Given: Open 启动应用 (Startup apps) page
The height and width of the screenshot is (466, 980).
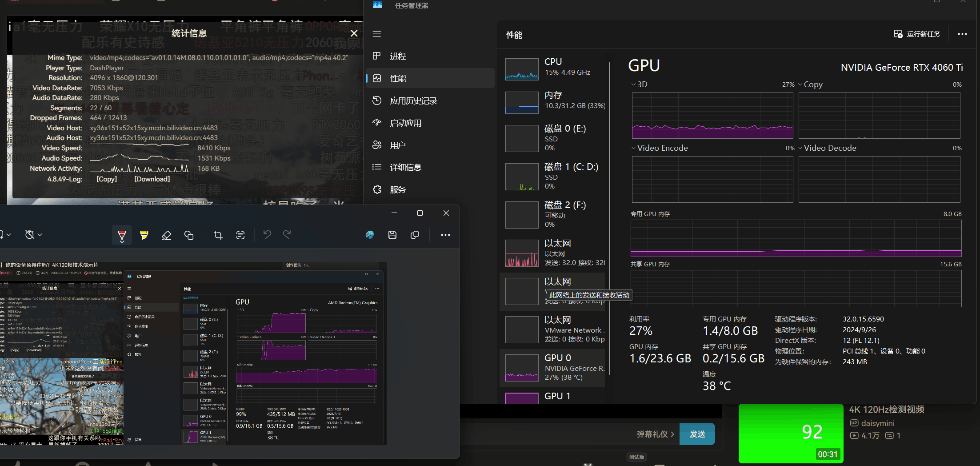Looking at the screenshot, I should (x=430, y=123).
